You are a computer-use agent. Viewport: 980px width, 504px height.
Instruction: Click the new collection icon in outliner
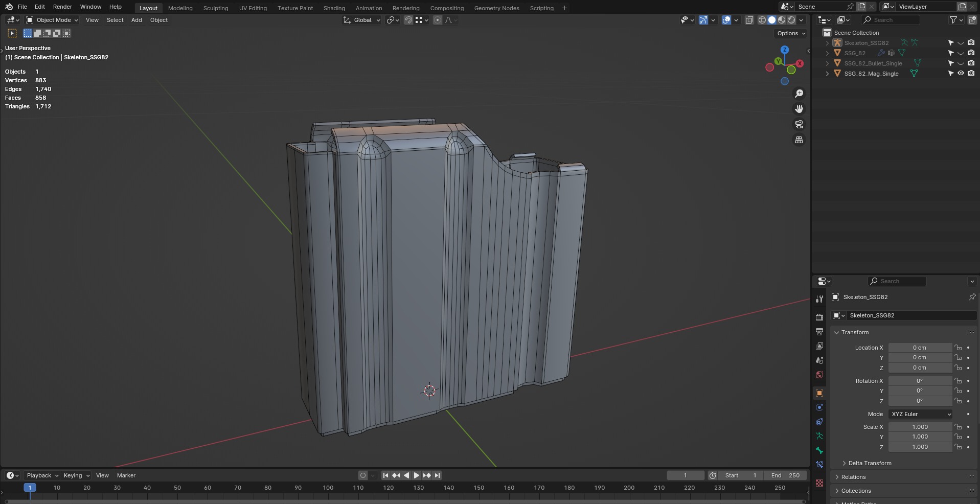(x=972, y=20)
